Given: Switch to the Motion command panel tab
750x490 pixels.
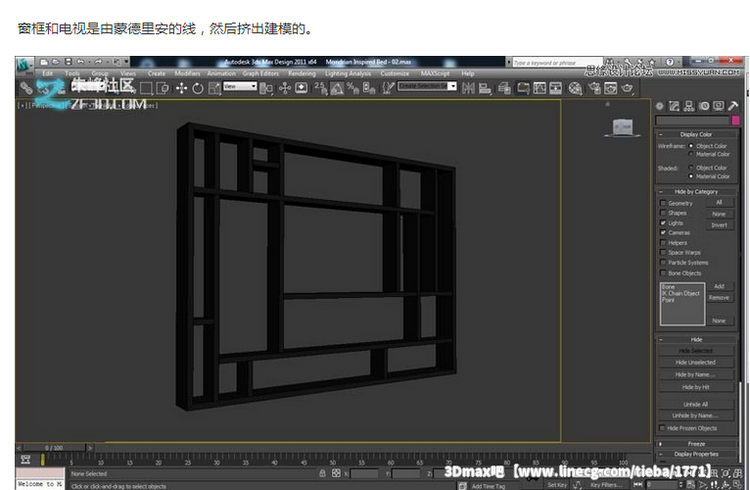Looking at the screenshot, I should click(x=704, y=106).
